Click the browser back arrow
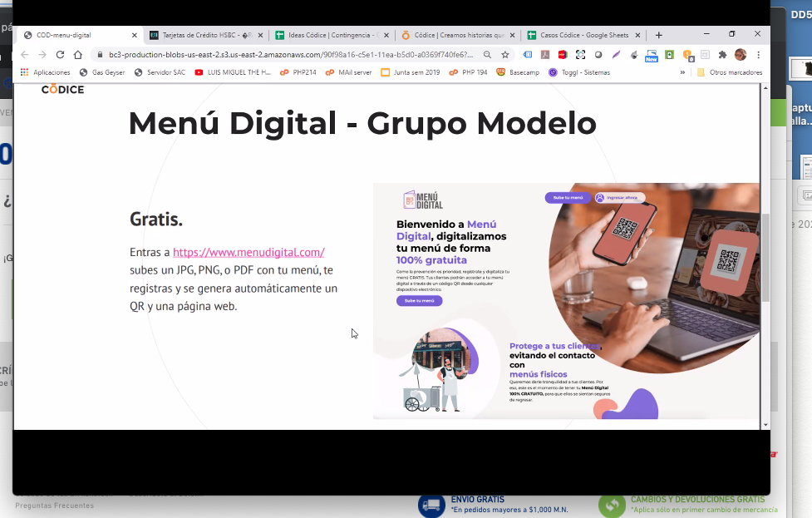812x518 pixels. (24, 54)
